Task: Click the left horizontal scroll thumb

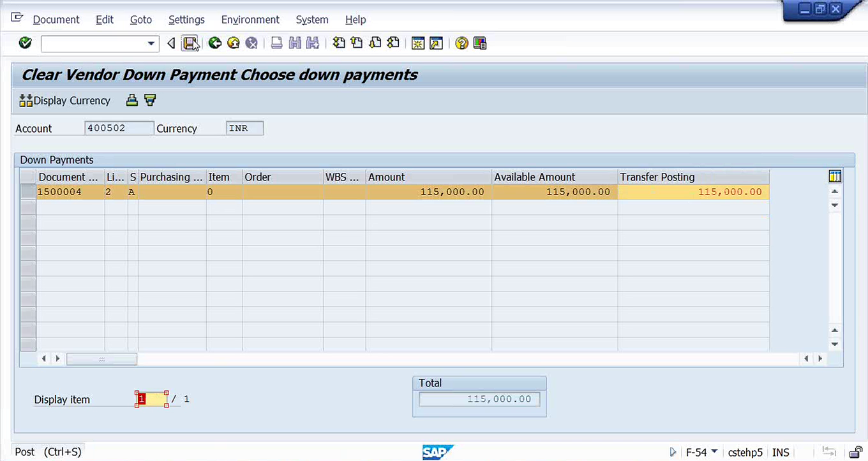Action: tap(101, 359)
